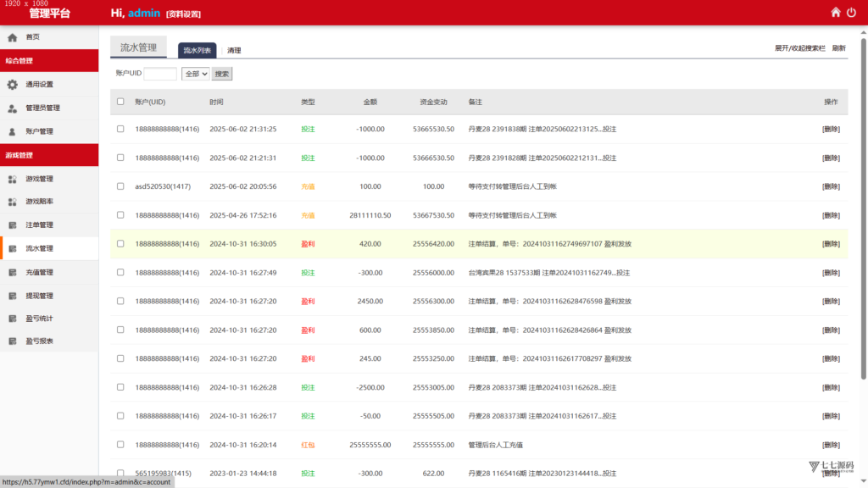Toggle the select-all checkbox in table header
Screen dimensions: 868x488
pyautogui.click(x=120, y=102)
